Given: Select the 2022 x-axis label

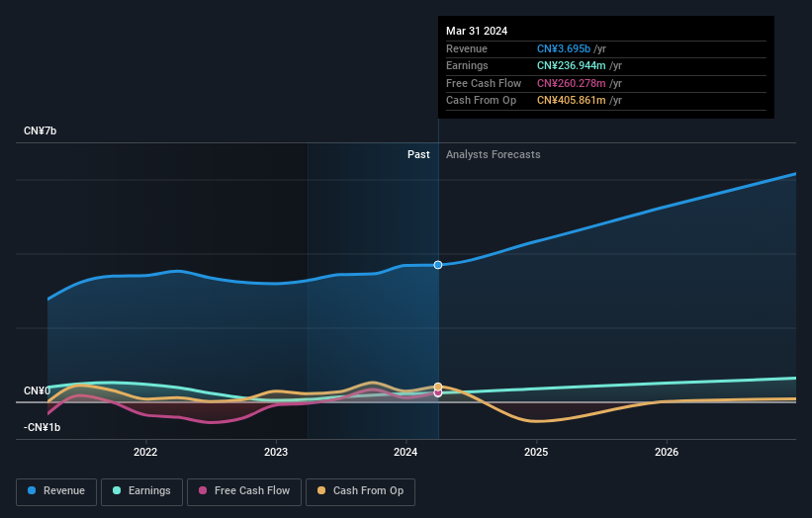Looking at the screenshot, I should pyautogui.click(x=145, y=452).
